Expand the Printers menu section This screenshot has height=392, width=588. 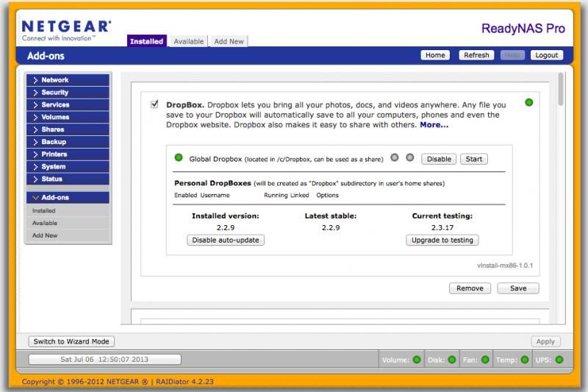(68, 154)
